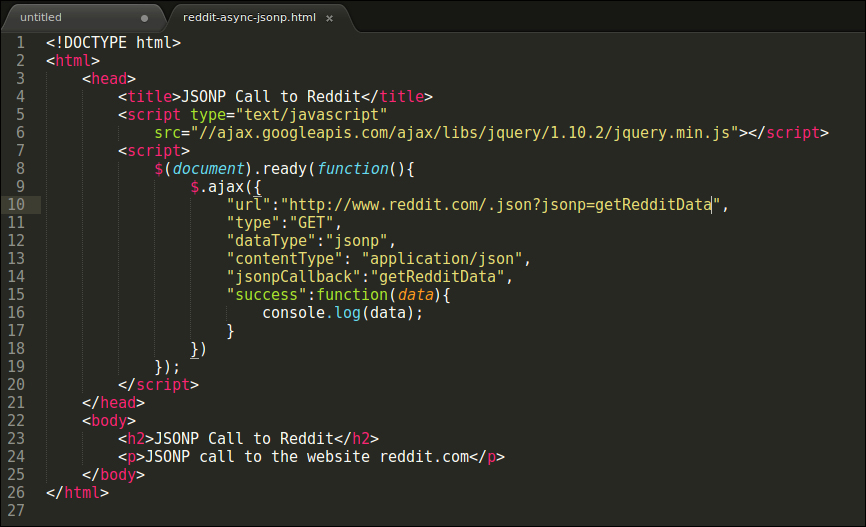Place cursor in title text 'JSONP Call to Reddit'
This screenshot has width=866, height=527.
click(x=271, y=97)
